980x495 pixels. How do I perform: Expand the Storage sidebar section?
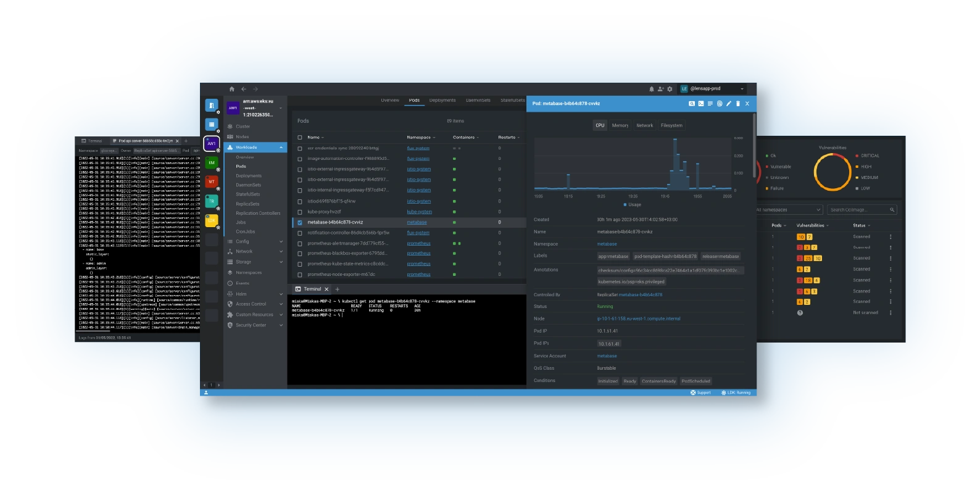click(x=281, y=262)
